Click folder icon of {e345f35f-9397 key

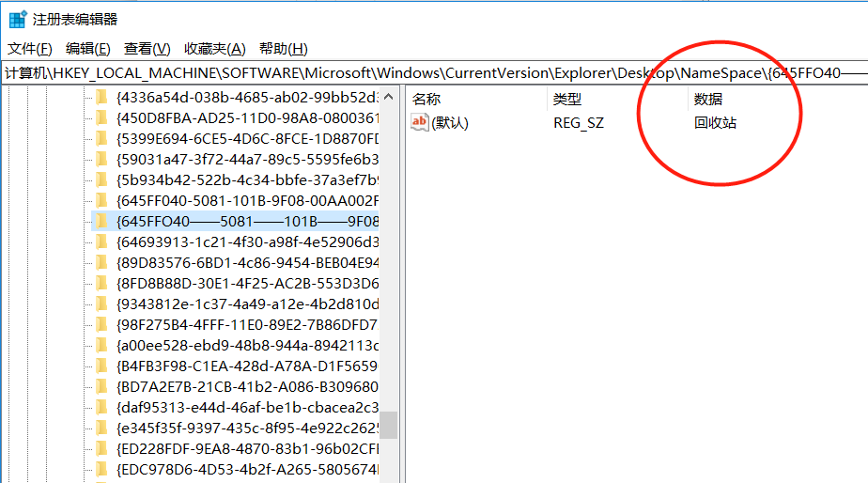point(101,428)
